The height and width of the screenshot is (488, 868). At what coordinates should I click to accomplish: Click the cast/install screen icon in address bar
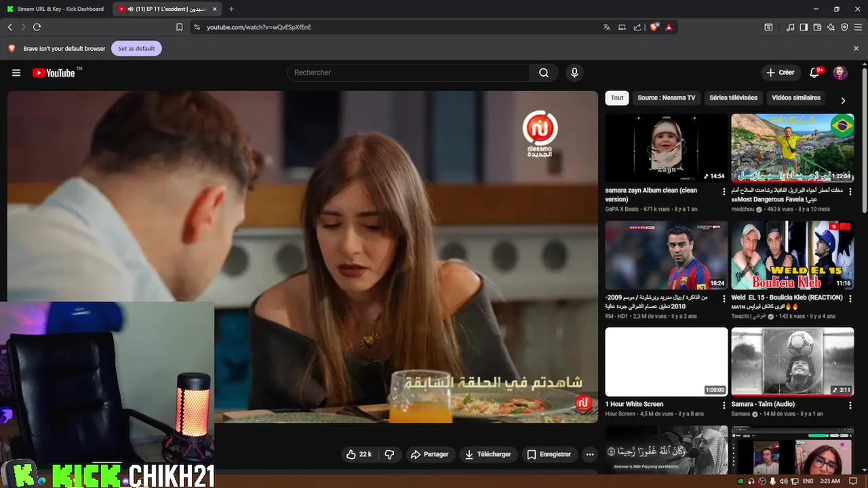click(622, 27)
